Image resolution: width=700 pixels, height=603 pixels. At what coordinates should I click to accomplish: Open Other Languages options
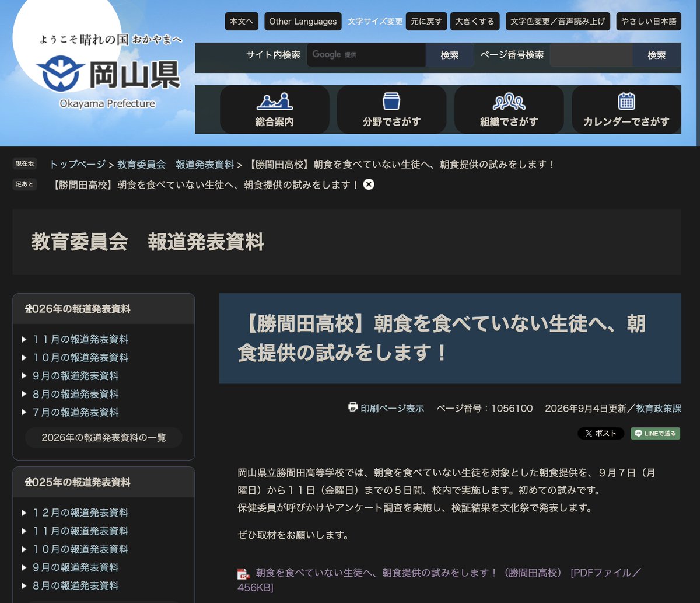(x=303, y=22)
